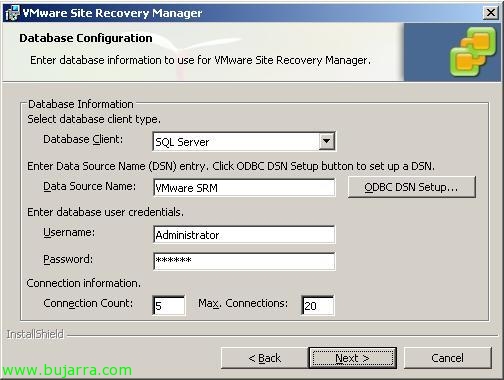This screenshot has height=380, width=504.
Task: Close the Site Recovery Manager dialog
Action: coord(491,13)
